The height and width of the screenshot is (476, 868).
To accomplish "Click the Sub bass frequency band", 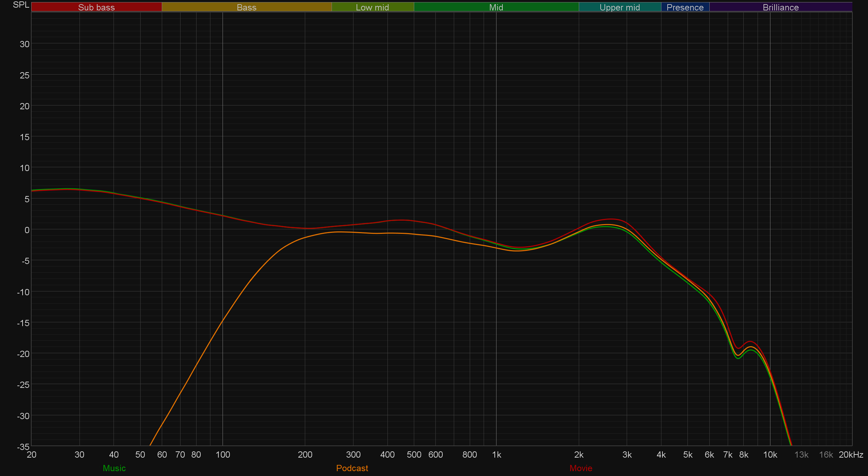I will 97,7.
